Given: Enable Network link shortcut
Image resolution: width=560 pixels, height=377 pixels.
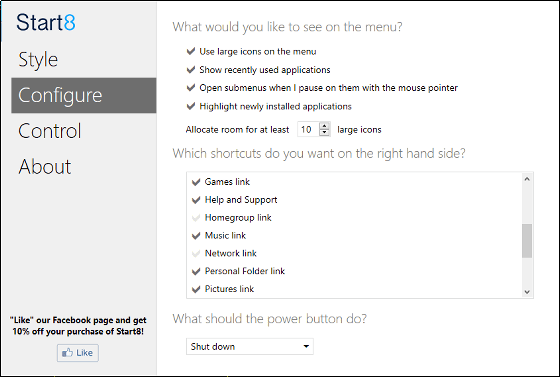Looking at the screenshot, I should (196, 253).
